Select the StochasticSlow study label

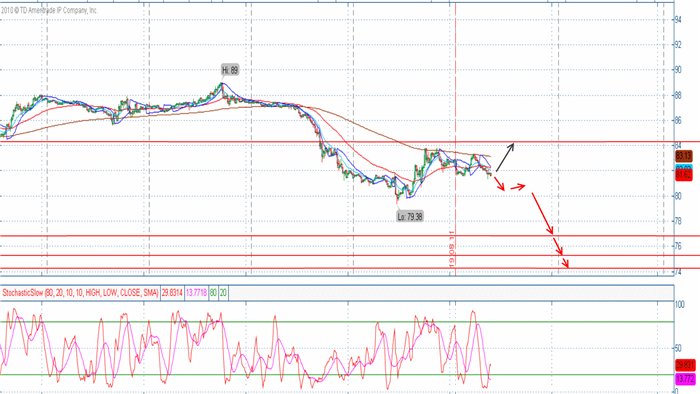pyautogui.click(x=80, y=293)
